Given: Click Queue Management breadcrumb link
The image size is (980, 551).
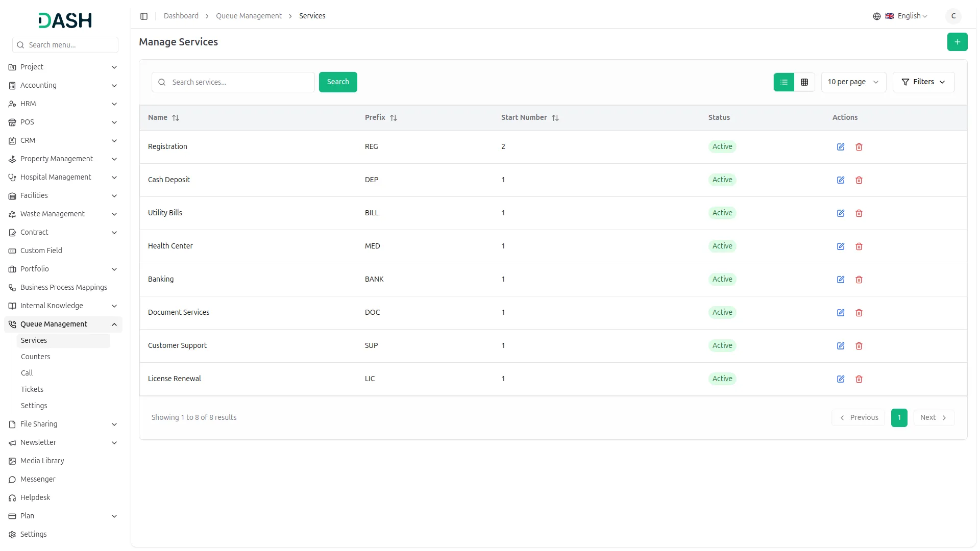Looking at the screenshot, I should pyautogui.click(x=249, y=16).
